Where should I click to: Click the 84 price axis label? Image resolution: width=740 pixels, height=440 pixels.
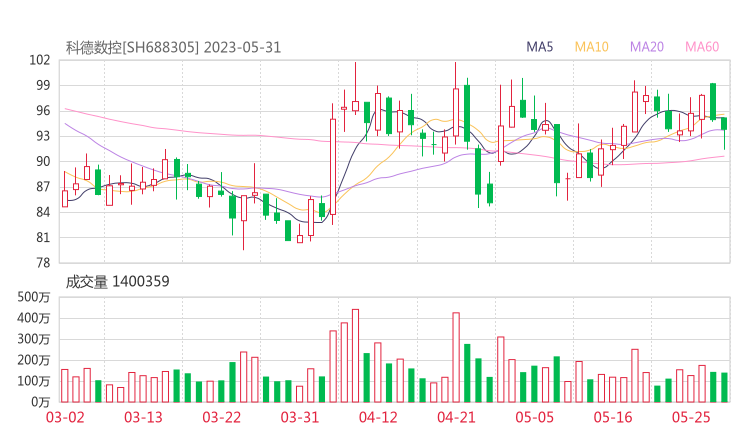click(x=43, y=212)
